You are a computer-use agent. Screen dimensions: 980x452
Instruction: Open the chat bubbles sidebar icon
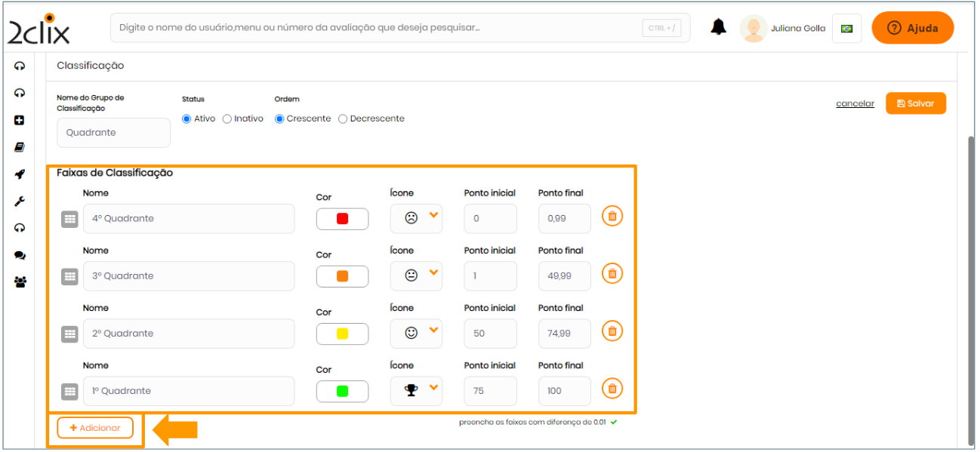tap(20, 256)
